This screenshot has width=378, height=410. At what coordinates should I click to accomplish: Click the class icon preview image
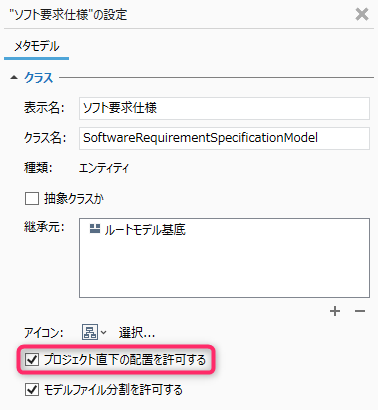[90, 332]
